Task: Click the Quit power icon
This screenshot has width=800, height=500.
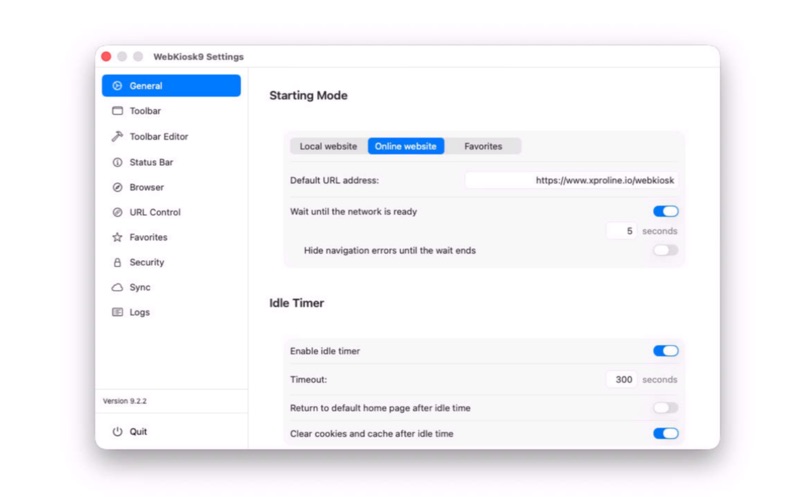Action: point(117,432)
